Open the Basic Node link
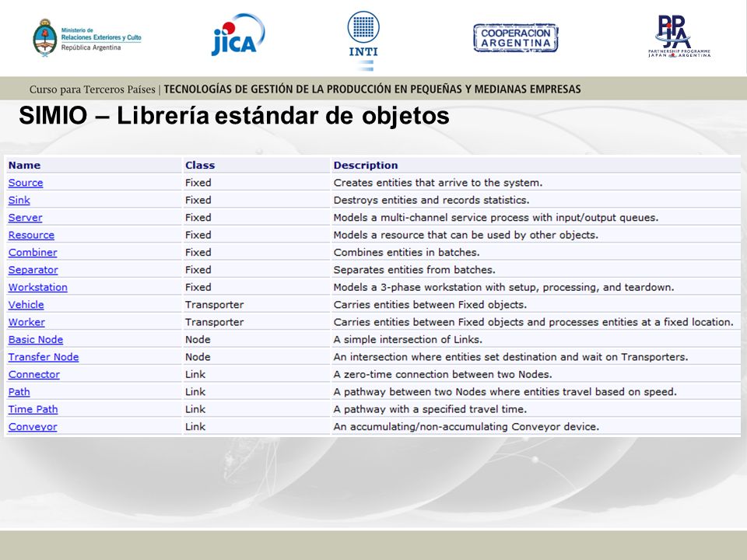The image size is (747, 560). (36, 340)
